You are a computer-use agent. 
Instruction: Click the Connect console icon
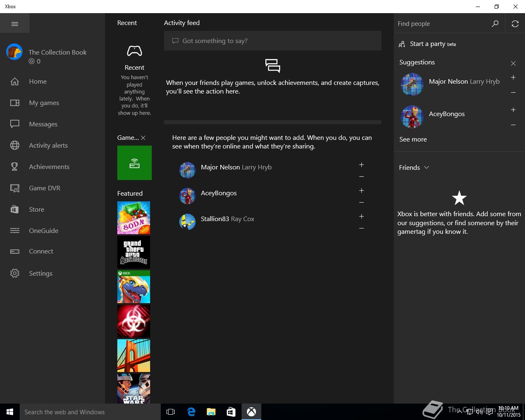click(15, 251)
